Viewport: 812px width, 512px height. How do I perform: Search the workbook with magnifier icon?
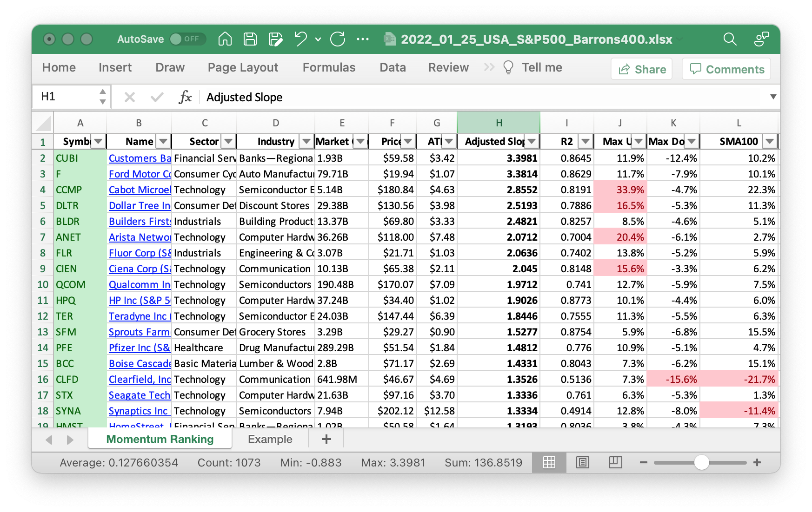point(730,39)
